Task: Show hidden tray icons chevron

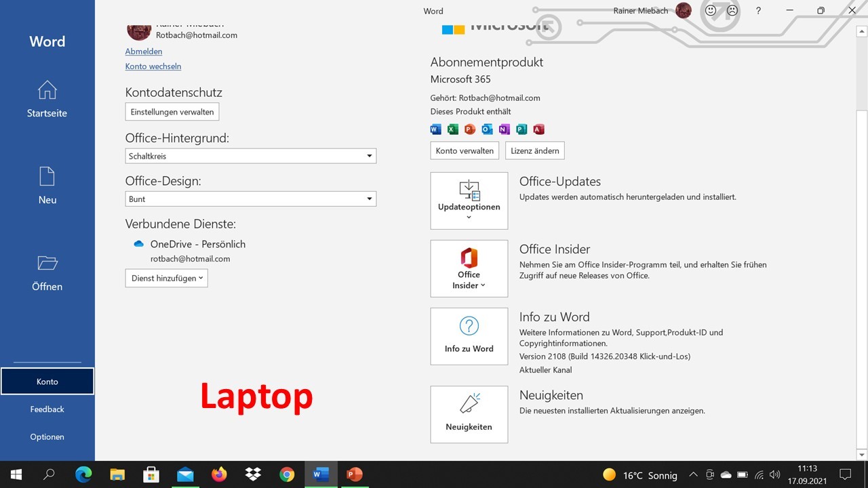Action: (693, 474)
